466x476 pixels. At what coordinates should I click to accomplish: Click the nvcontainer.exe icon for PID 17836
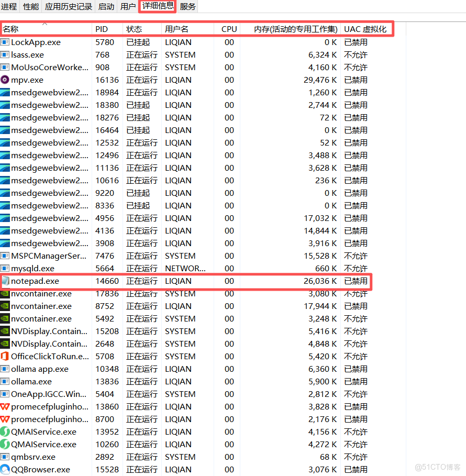click(5, 294)
